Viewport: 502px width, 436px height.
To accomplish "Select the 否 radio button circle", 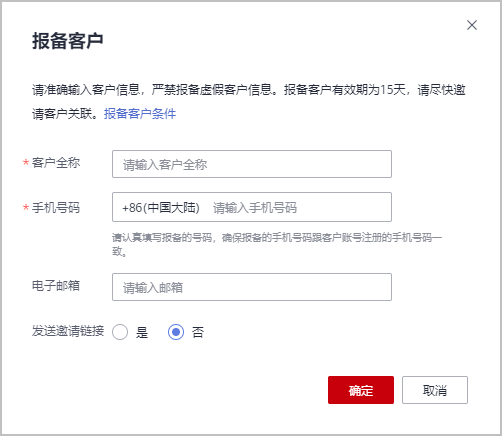I will coord(176,332).
